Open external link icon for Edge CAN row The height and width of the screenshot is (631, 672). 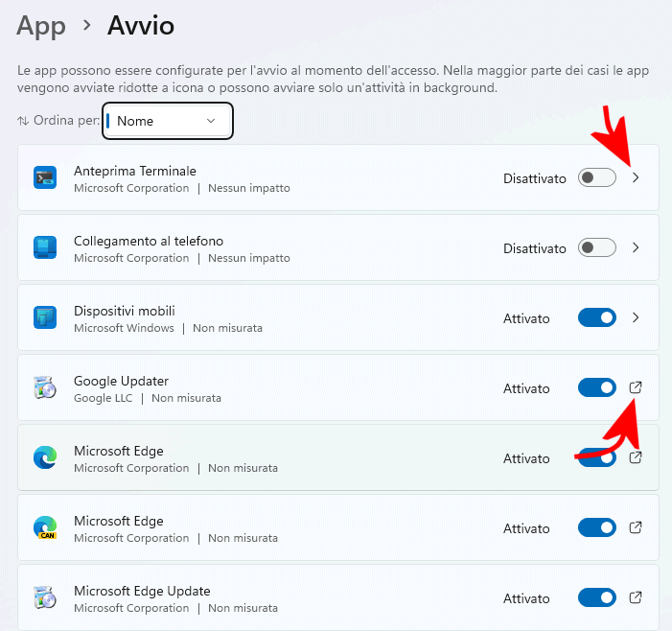(x=636, y=527)
